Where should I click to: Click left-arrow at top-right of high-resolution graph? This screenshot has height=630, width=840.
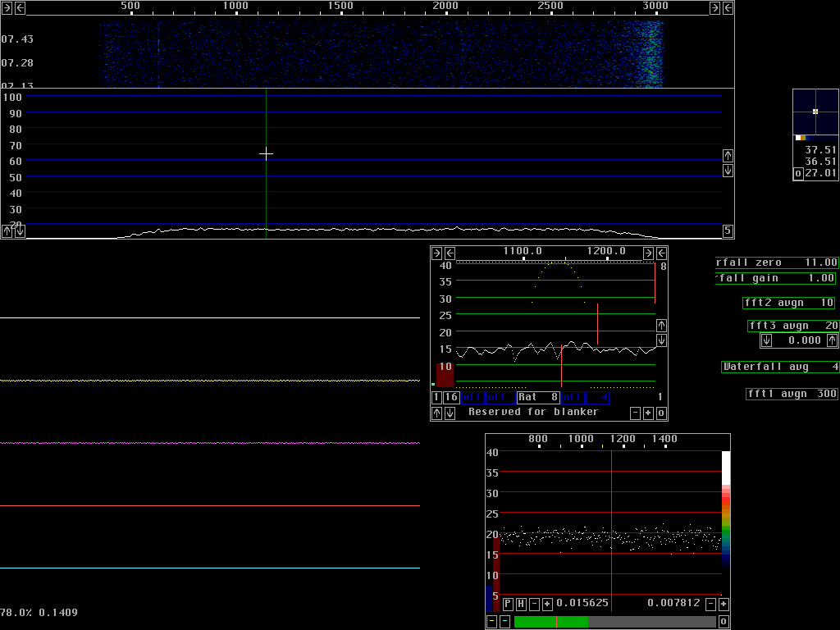662,253
